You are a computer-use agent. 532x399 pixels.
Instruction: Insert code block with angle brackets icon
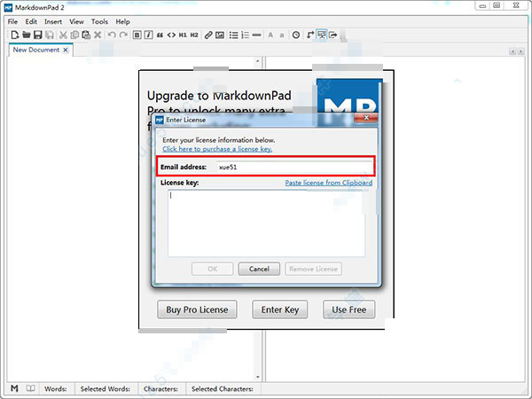[171, 35]
